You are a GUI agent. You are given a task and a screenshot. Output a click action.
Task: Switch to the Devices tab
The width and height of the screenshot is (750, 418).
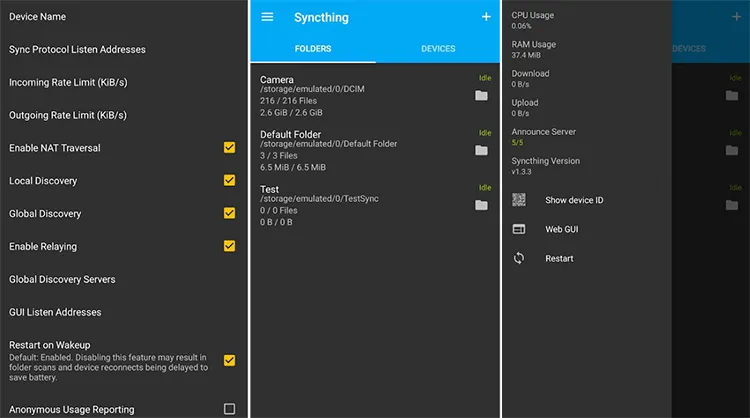(x=438, y=49)
